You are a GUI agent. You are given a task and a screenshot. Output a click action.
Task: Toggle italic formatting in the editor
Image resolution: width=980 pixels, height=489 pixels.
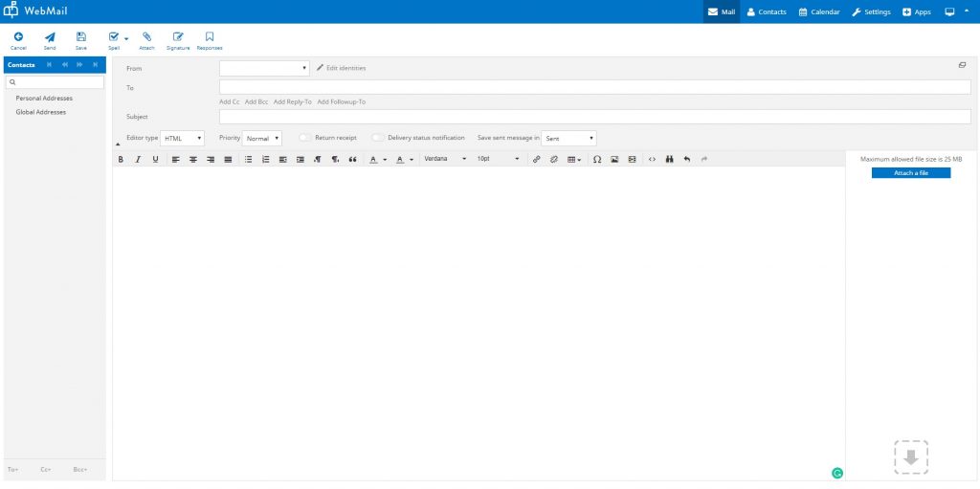(x=138, y=160)
